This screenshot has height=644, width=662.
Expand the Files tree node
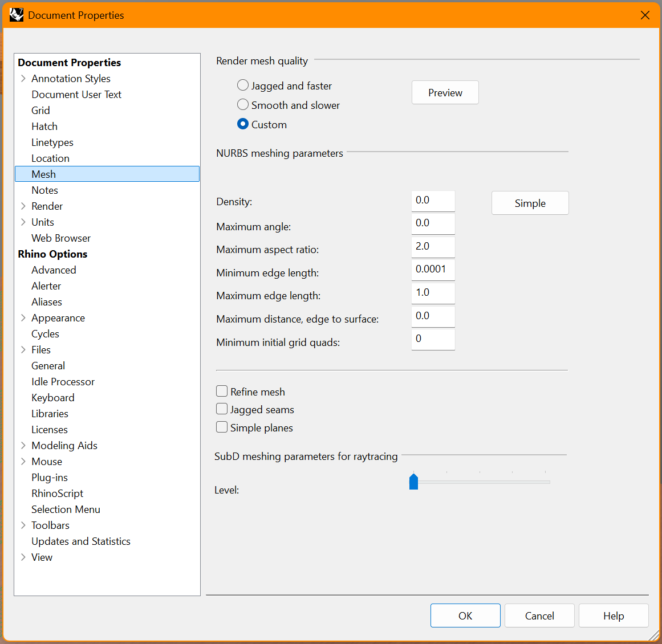[x=23, y=350]
